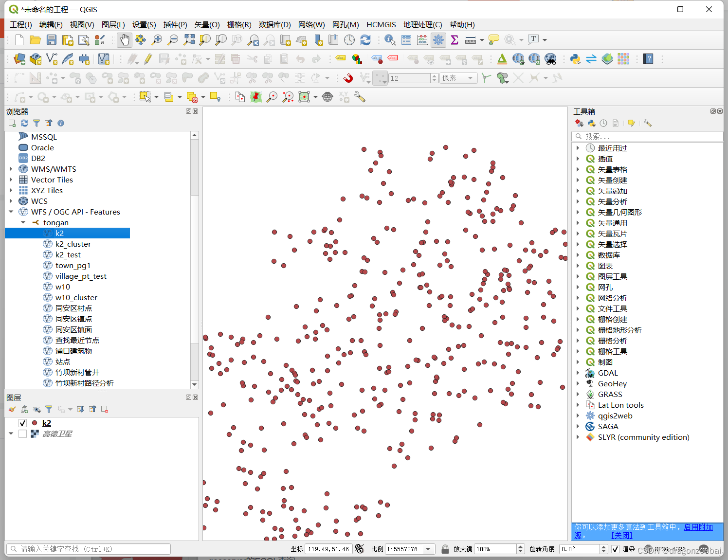Increase the magnifier 100% spinner
The height and width of the screenshot is (560, 728).
pyautogui.click(x=521, y=546)
